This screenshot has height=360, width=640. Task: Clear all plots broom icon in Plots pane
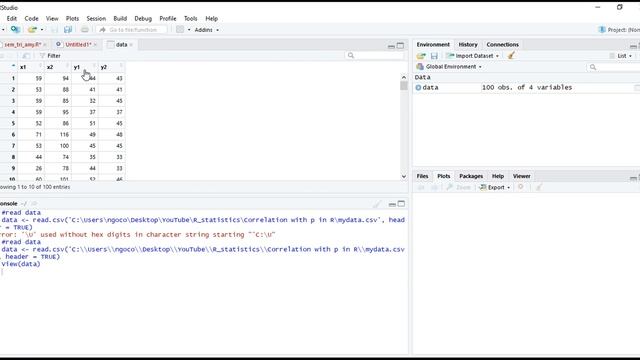tap(539, 187)
